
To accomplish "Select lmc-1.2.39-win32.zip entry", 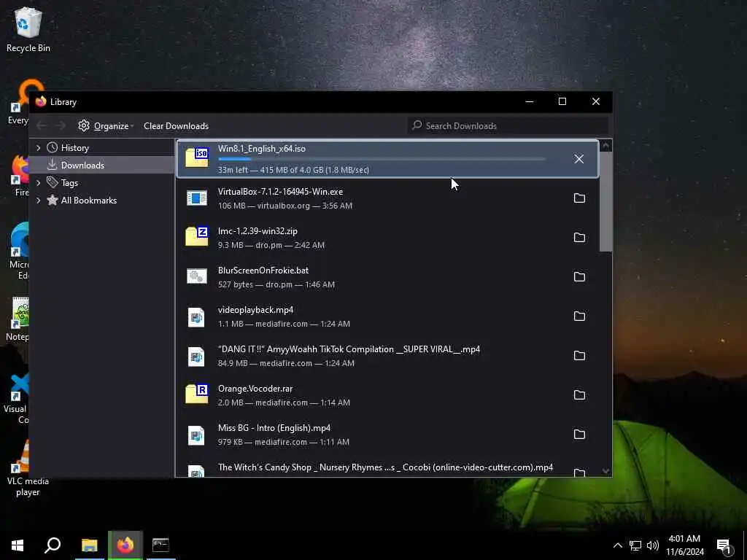I will pos(387,237).
